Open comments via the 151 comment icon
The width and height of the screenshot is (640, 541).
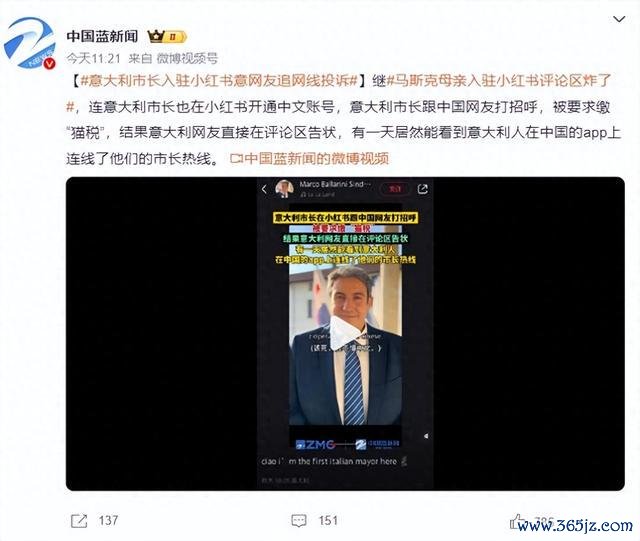pyautogui.click(x=299, y=521)
